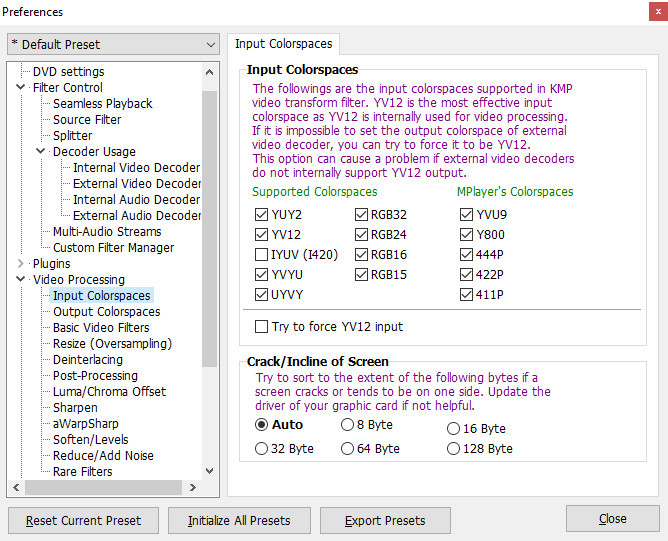668x541 pixels.
Task: Collapse the Decoder Usage node
Action: pyautogui.click(x=41, y=152)
